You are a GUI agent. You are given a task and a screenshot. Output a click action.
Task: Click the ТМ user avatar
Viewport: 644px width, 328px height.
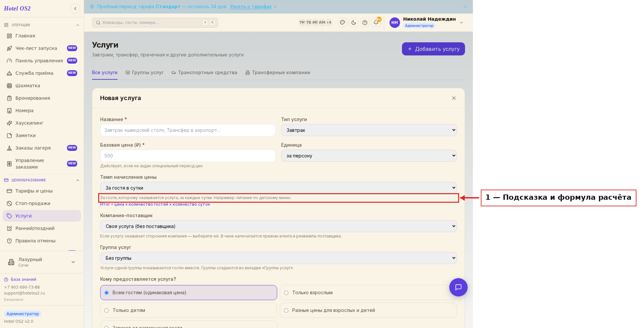[x=302, y=22]
